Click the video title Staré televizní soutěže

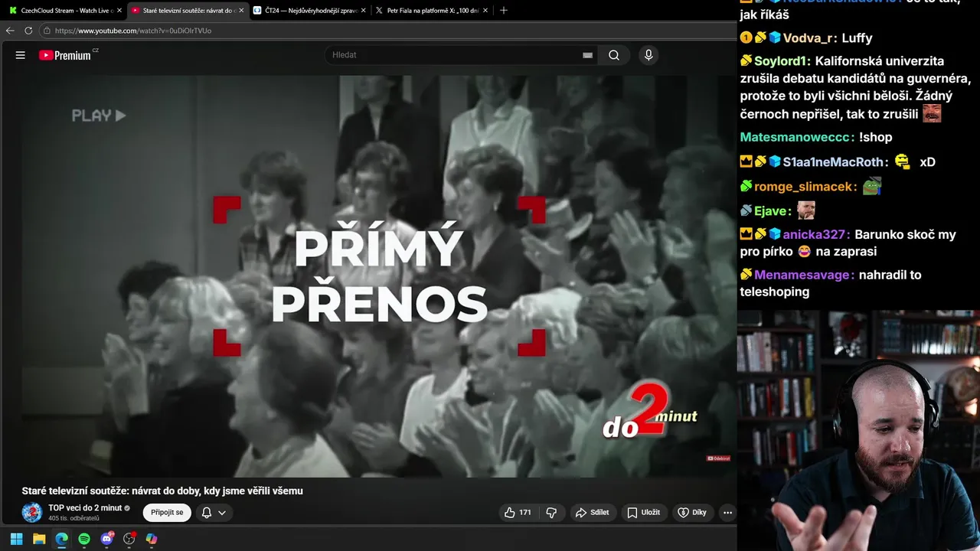[162, 491]
